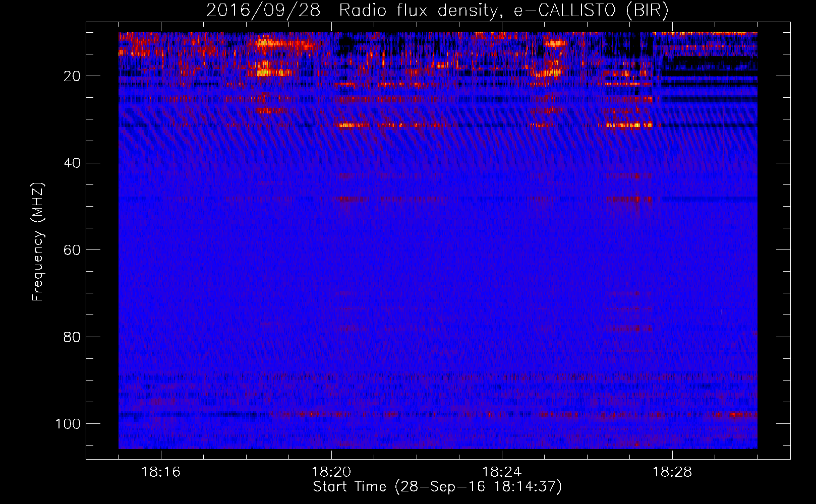
Task: Select the 18:28 time tick label
Action: pos(672,472)
